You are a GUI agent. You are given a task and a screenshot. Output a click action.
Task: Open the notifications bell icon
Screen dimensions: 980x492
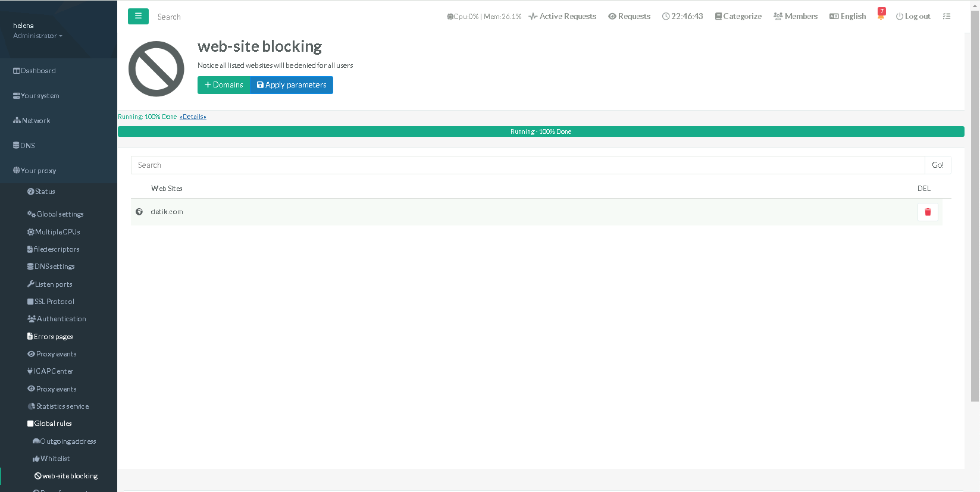pos(881,16)
